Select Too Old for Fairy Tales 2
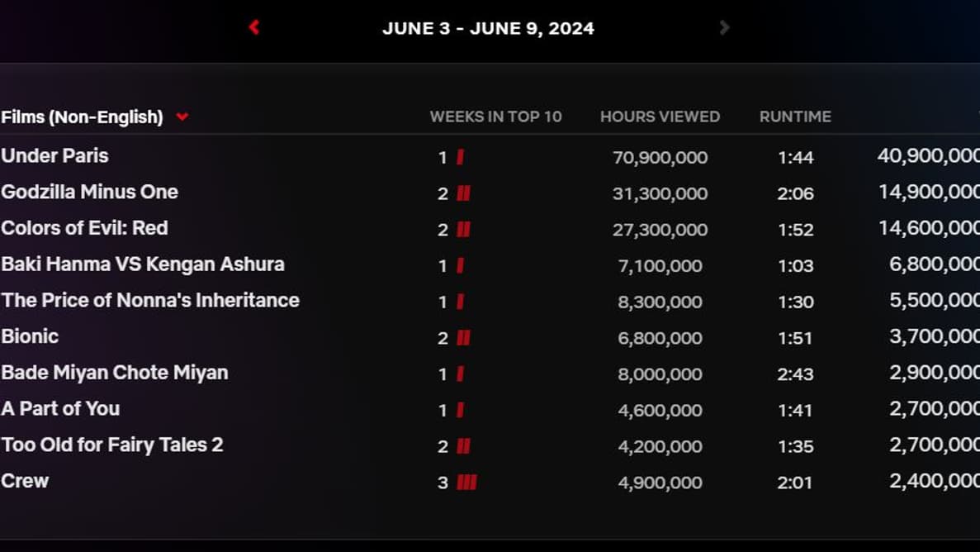The height and width of the screenshot is (552, 980). (112, 445)
